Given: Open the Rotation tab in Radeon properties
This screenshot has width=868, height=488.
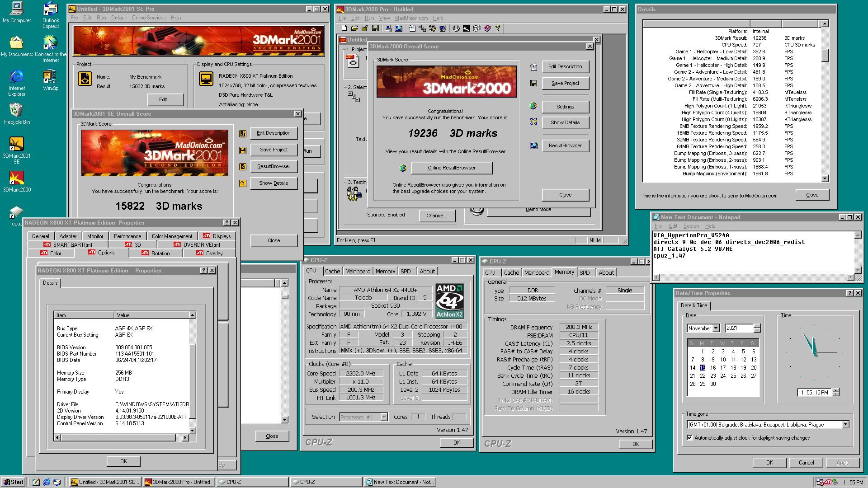Looking at the screenshot, I should click(x=156, y=253).
